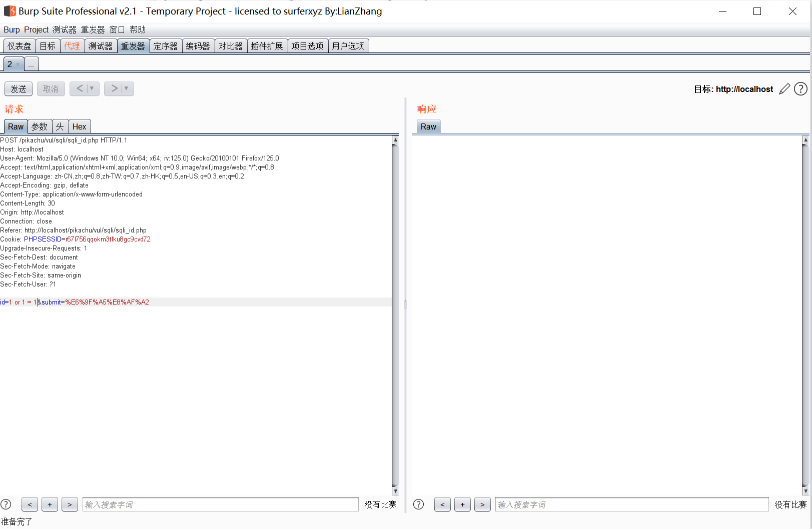812x529 pixels.
Task: Go forward to next request in history
Action: [x=114, y=88]
